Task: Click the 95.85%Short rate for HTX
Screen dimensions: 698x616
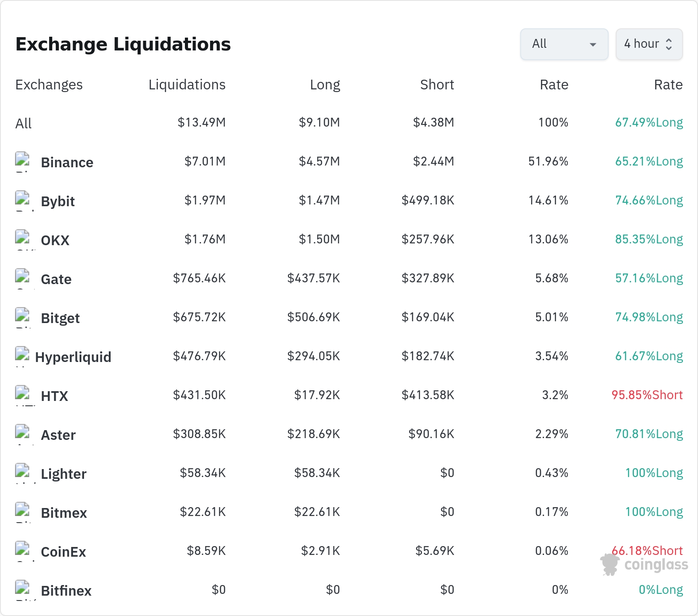Action: (647, 395)
